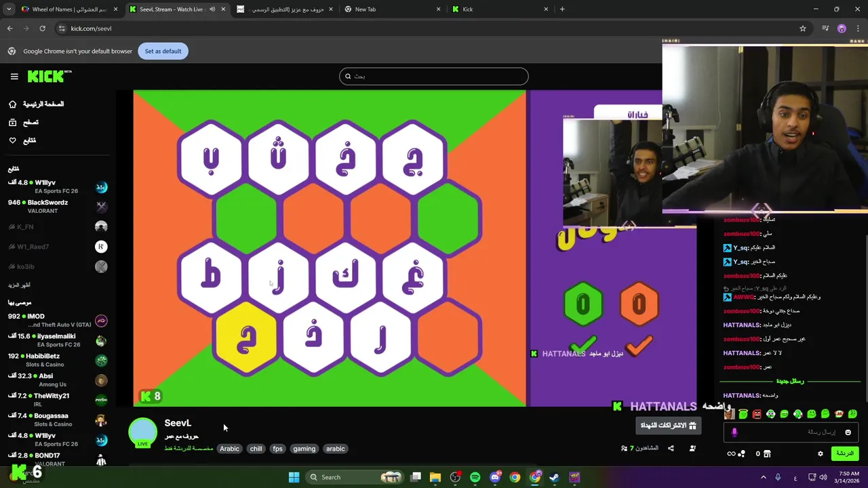Open Spotify from taskbar
This screenshot has height=488, width=868.
coord(475,477)
